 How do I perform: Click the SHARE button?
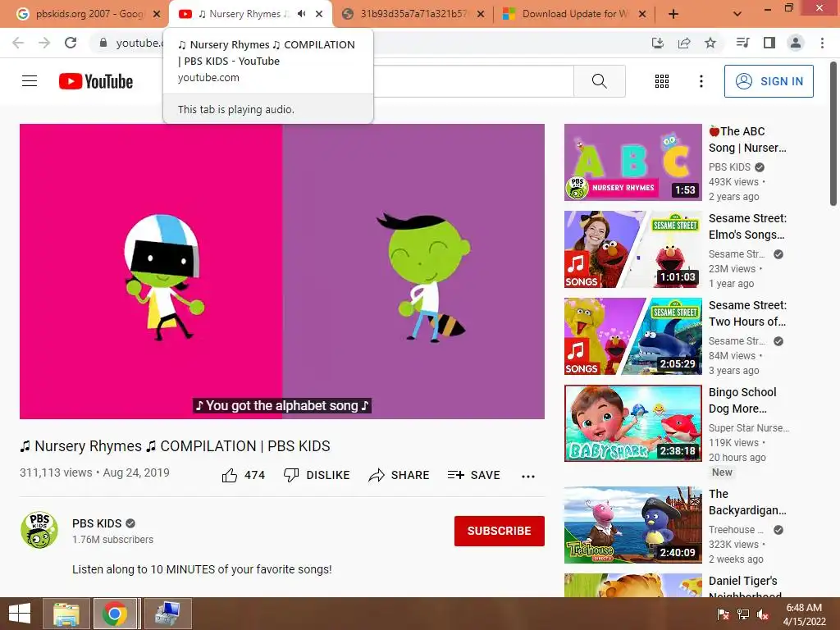[399, 475]
